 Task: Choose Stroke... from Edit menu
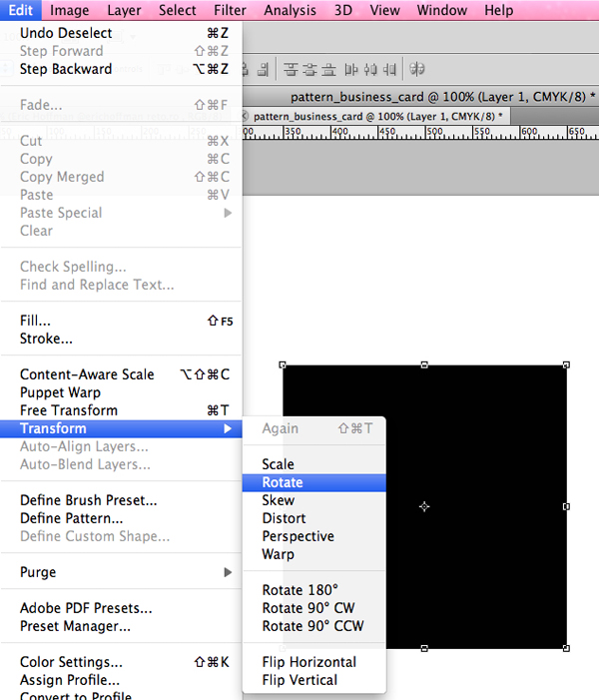[121, 339]
